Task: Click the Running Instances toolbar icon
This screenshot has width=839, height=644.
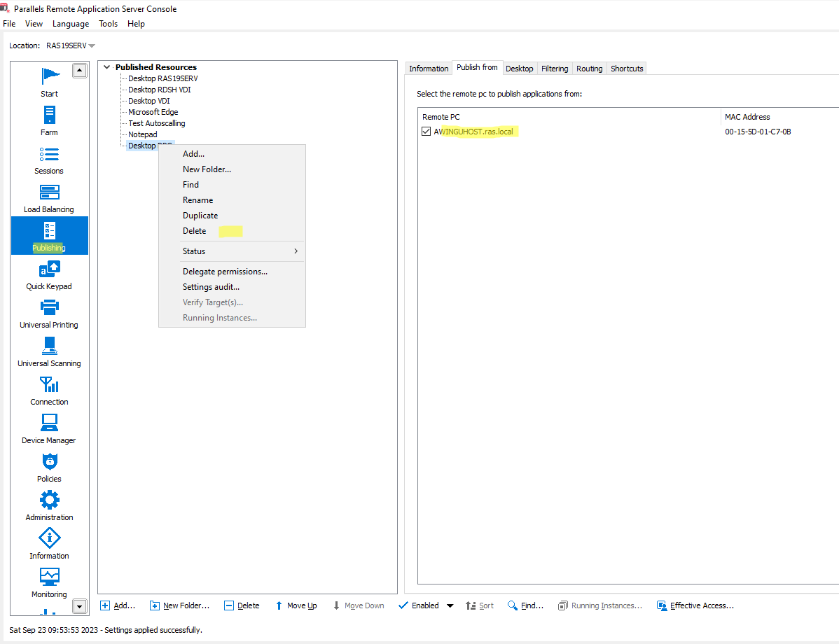Action: tap(563, 605)
